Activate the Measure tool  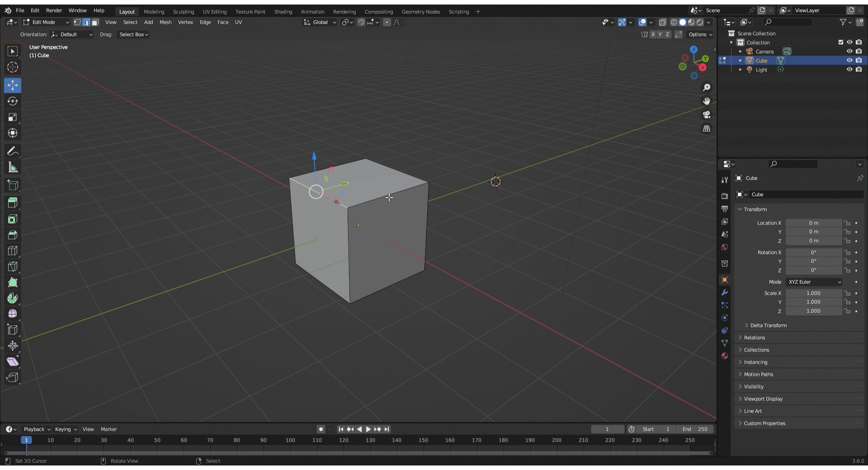coord(13,168)
